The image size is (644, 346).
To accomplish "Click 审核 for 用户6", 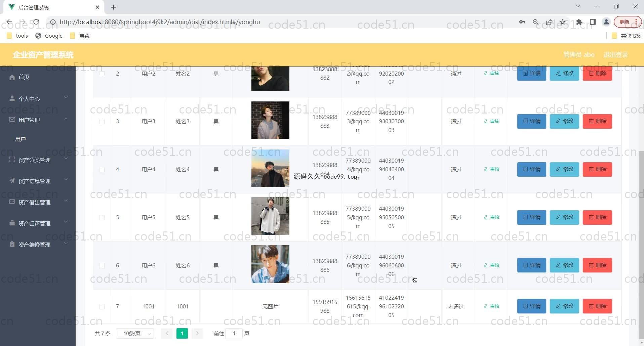I will click(x=491, y=265).
